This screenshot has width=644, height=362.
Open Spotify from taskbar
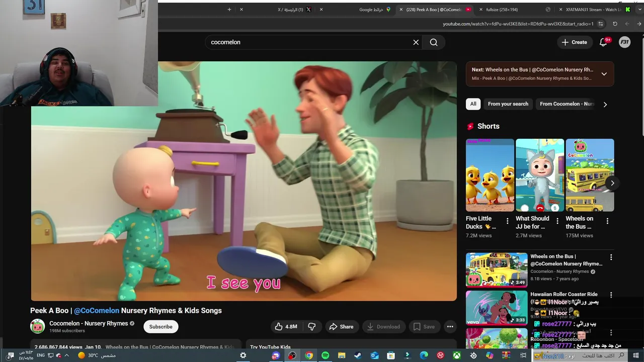coord(325,355)
